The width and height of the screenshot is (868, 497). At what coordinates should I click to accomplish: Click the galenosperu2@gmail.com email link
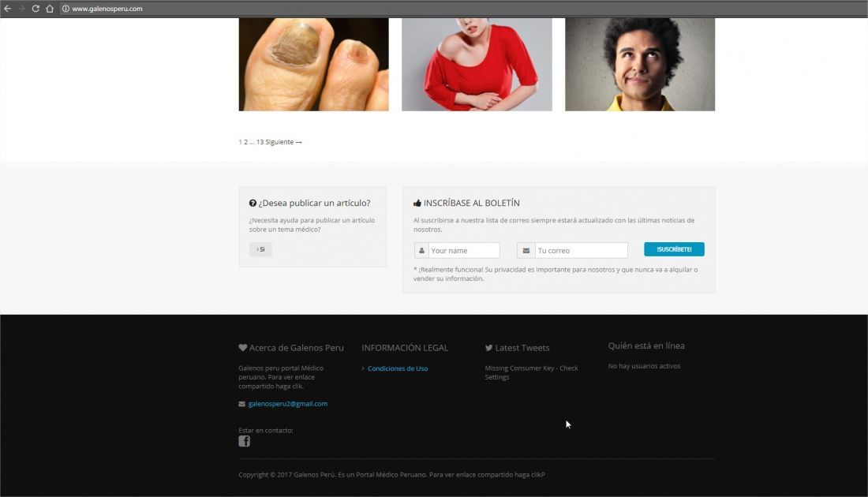288,403
